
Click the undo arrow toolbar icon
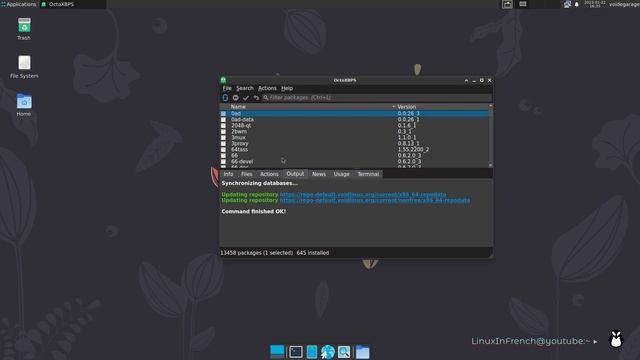tap(256, 98)
